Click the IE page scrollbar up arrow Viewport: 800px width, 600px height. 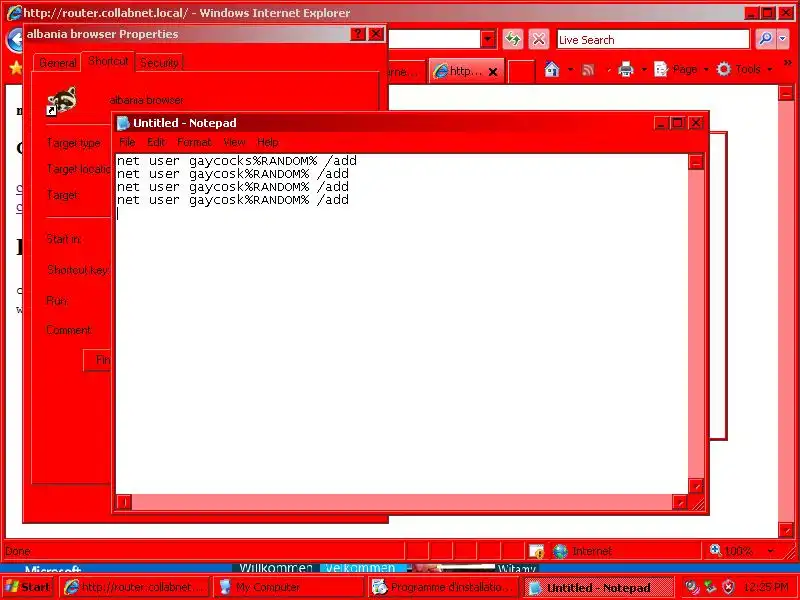pyautogui.click(x=786, y=93)
